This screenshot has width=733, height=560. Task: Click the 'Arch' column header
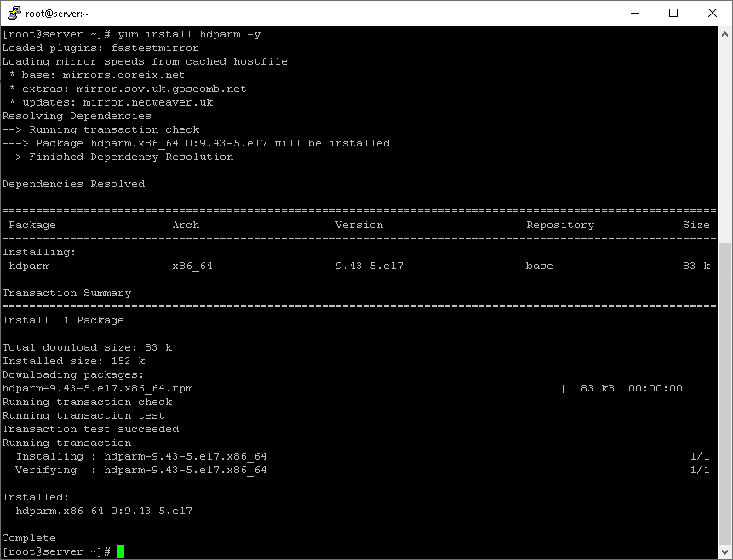coord(186,225)
